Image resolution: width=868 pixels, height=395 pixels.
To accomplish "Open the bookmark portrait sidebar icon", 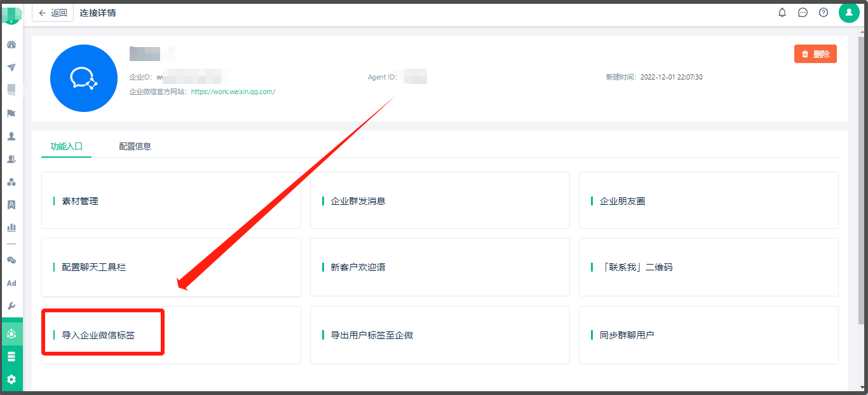I will tap(11, 205).
